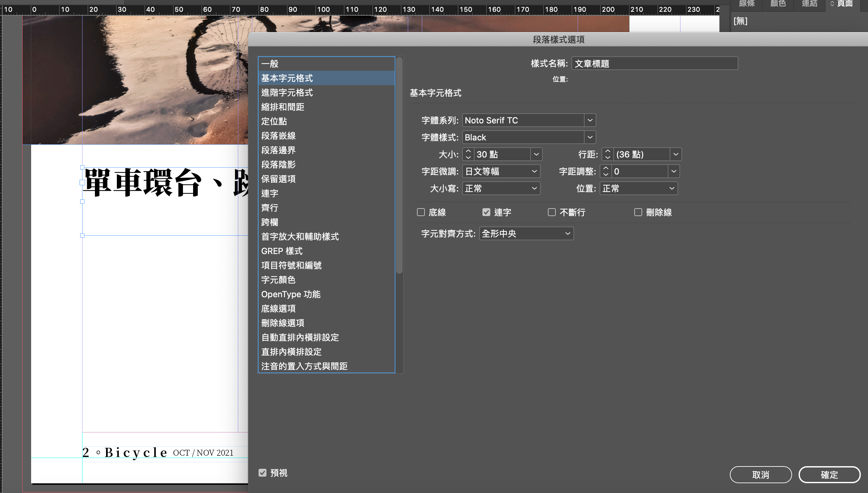This screenshot has height=493, width=868.
Task: Open the font family dropdown arrow
Action: coord(590,120)
